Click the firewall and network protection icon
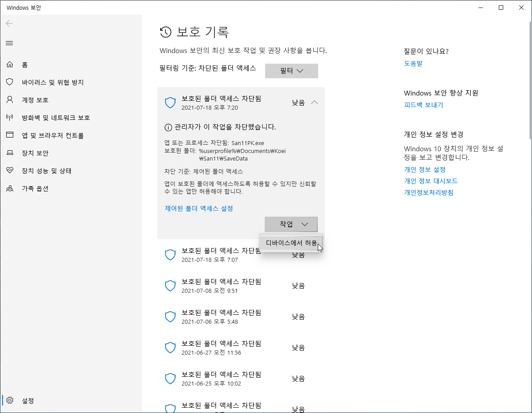The image size is (532, 413). [10, 118]
